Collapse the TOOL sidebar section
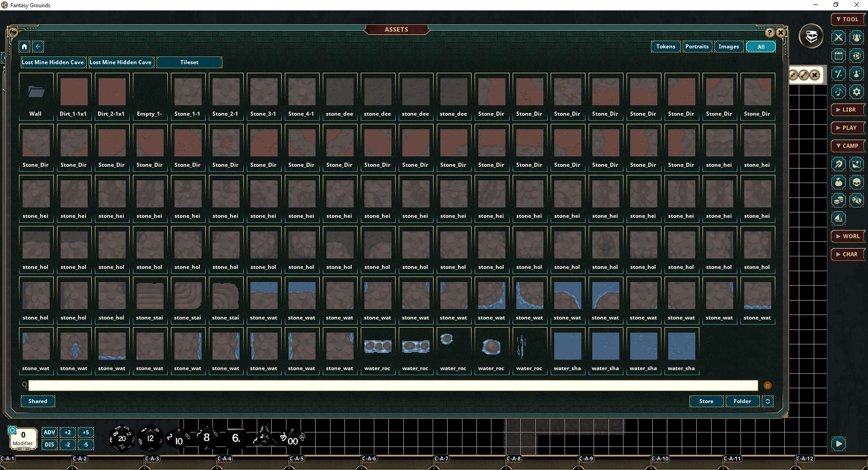868x470 pixels. [848, 19]
